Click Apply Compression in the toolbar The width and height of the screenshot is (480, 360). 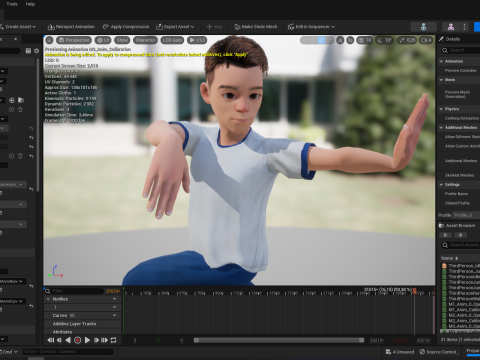(126, 27)
